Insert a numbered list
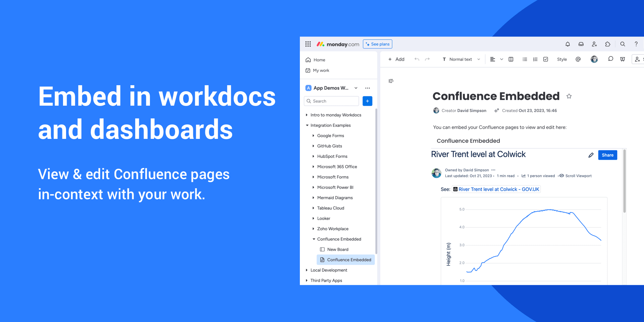644x322 pixels. coord(535,59)
